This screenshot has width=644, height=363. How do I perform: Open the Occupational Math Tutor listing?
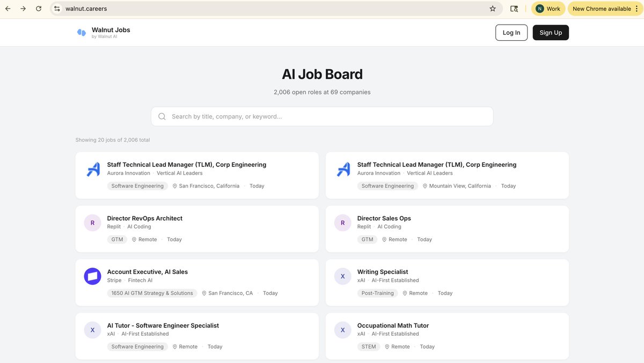point(393,325)
